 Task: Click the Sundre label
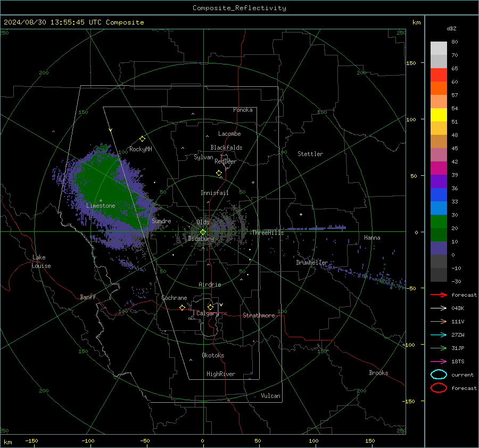point(161,221)
